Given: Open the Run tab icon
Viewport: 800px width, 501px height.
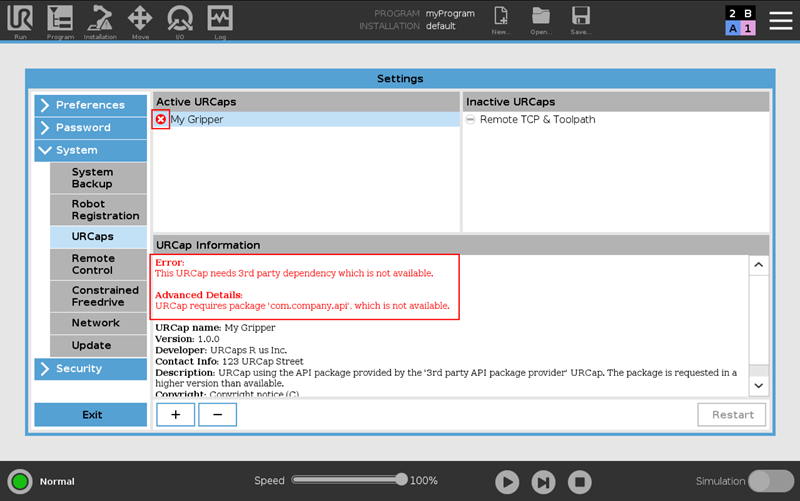Looking at the screenshot, I should point(20,20).
